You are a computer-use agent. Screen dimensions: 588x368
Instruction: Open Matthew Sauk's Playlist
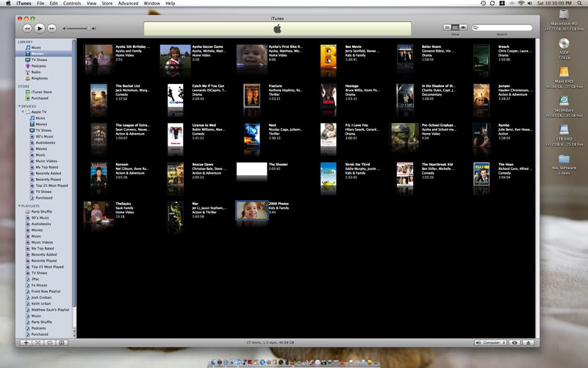pos(50,310)
